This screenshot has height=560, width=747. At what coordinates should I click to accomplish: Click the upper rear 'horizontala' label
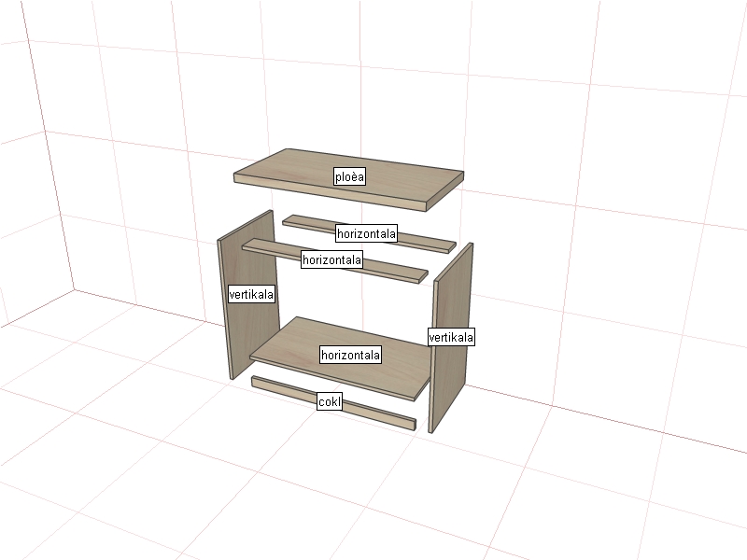tap(366, 233)
